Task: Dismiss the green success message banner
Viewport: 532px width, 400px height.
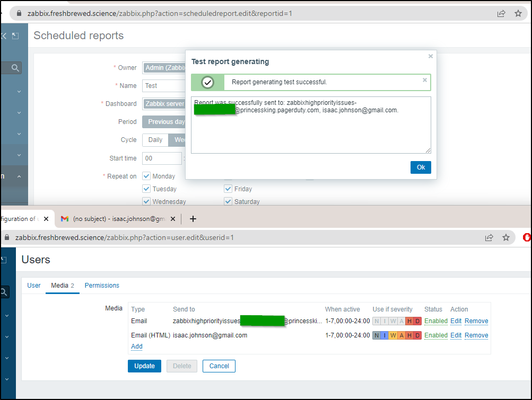Action: coord(425,80)
